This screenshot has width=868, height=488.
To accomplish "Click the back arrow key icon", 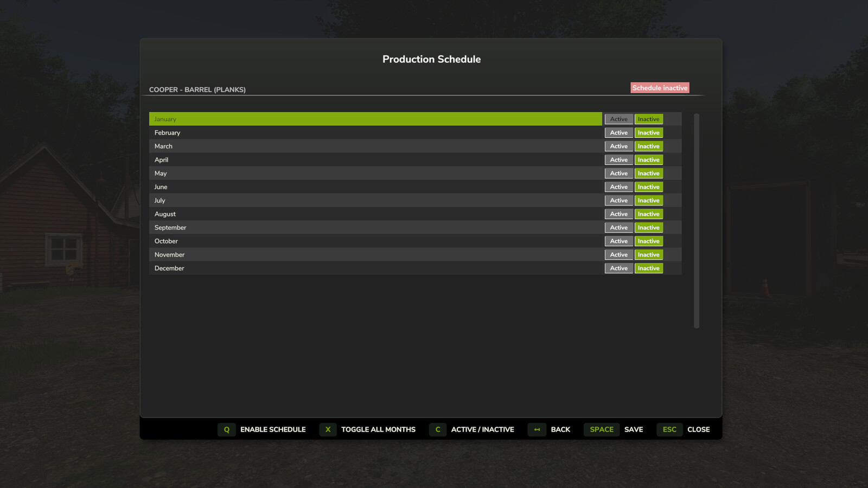I will [537, 429].
